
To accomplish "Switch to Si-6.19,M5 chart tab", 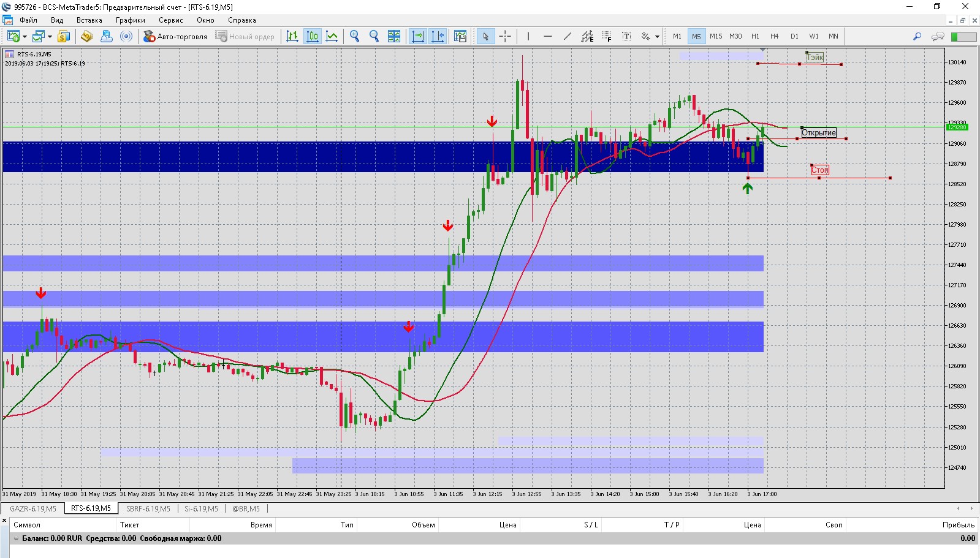I will [x=201, y=508].
